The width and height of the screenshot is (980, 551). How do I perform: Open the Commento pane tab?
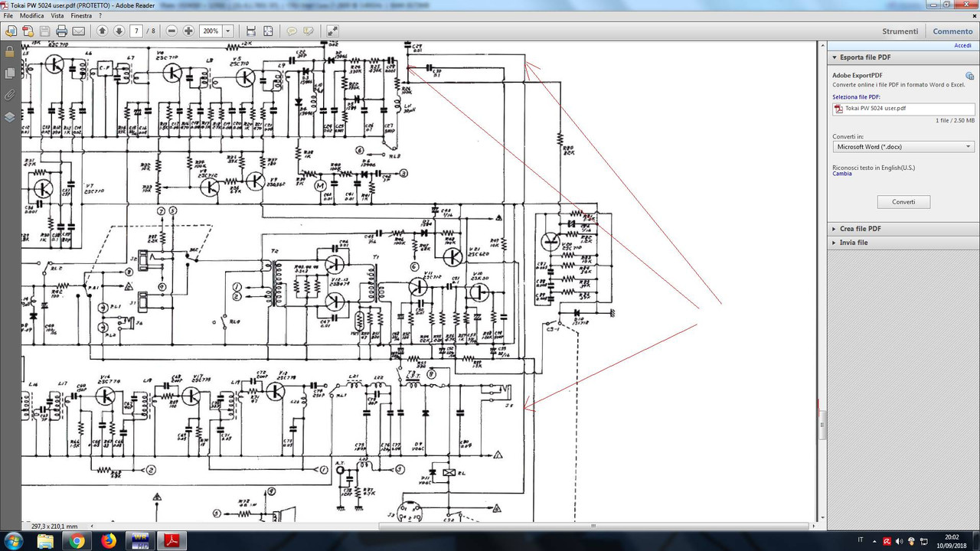952,31
